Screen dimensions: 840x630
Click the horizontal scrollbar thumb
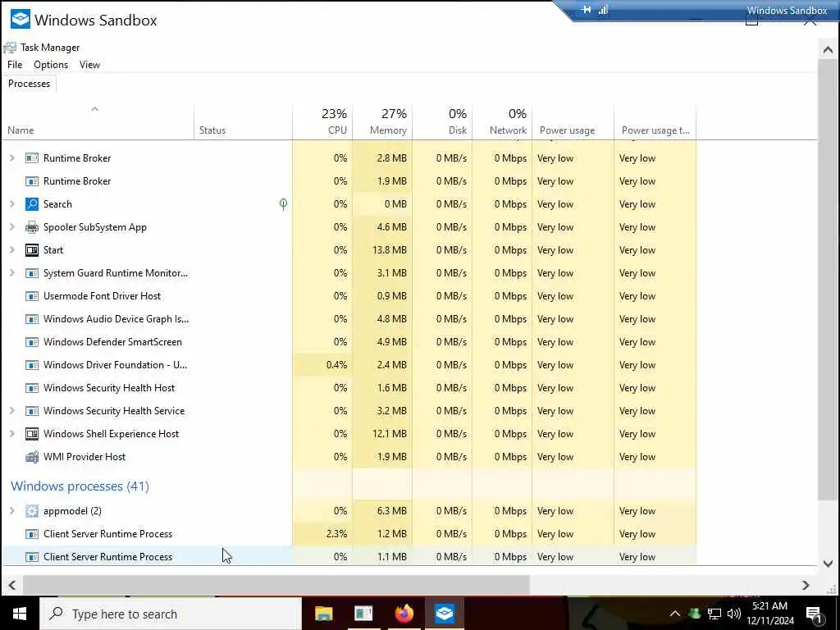point(276,586)
